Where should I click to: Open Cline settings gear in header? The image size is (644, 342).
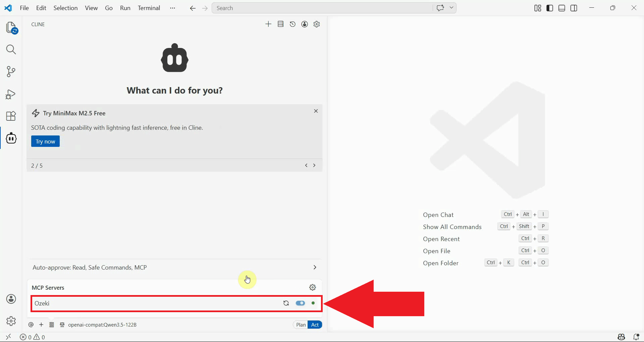point(317,24)
